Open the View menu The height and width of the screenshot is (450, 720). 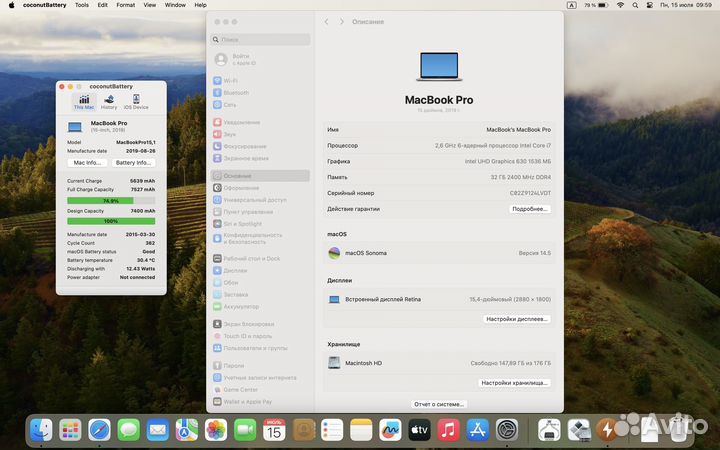(x=150, y=5)
